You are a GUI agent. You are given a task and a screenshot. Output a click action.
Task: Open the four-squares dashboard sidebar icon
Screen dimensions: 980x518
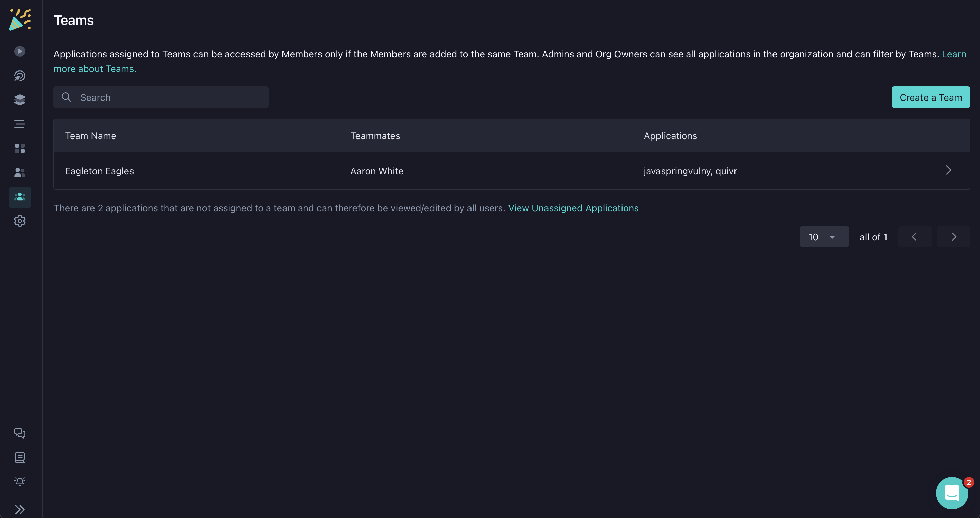[20, 148]
